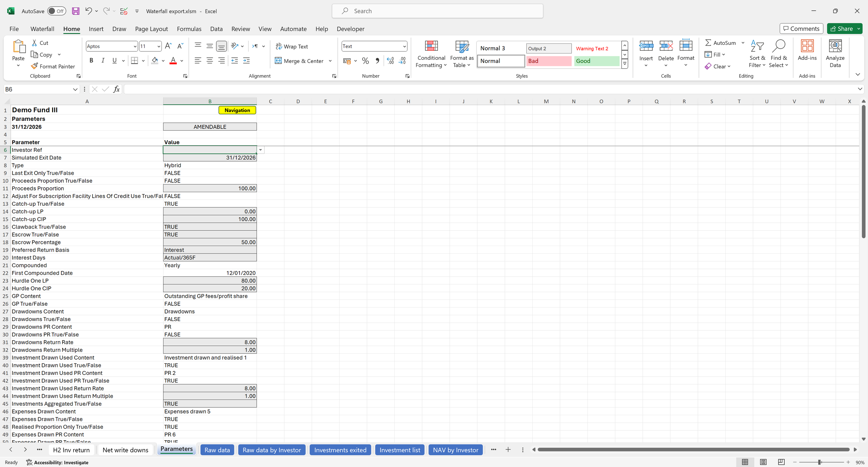The height and width of the screenshot is (467, 868).
Task: Click the yellow Navigation button
Action: coord(237,110)
